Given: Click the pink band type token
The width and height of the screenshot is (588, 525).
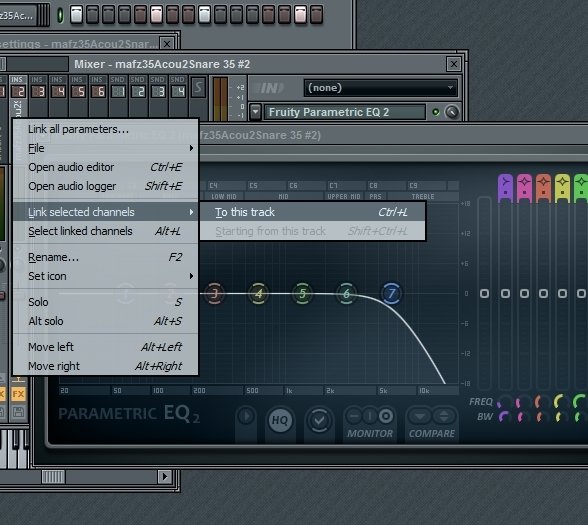Looking at the screenshot, I should pos(524,188).
